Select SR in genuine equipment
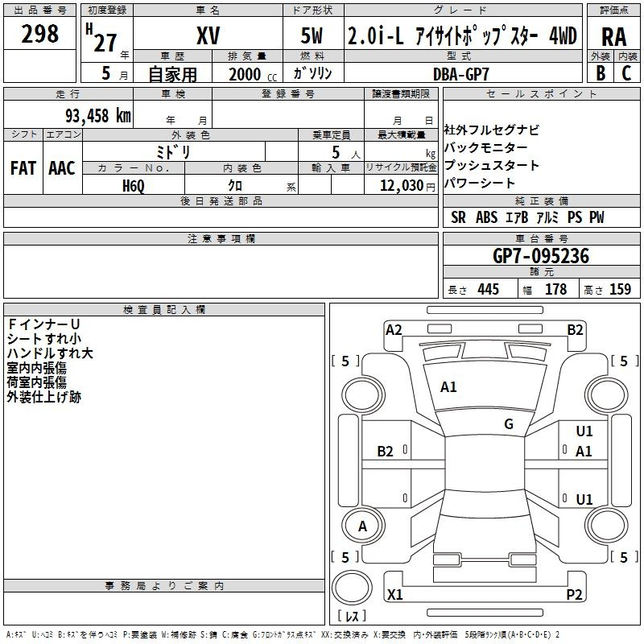Image resolution: width=644 pixels, height=644 pixels. tap(458, 217)
